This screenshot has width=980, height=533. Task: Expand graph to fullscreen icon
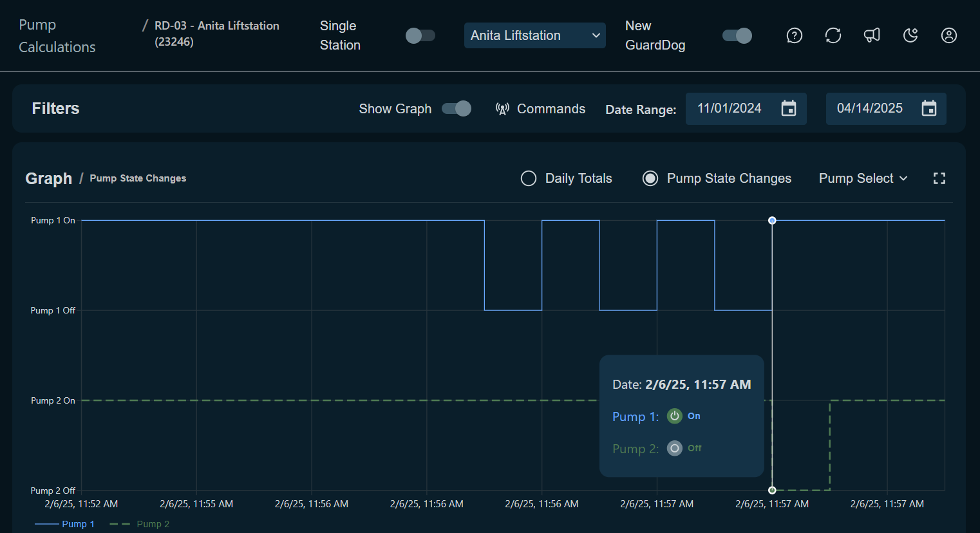click(939, 178)
